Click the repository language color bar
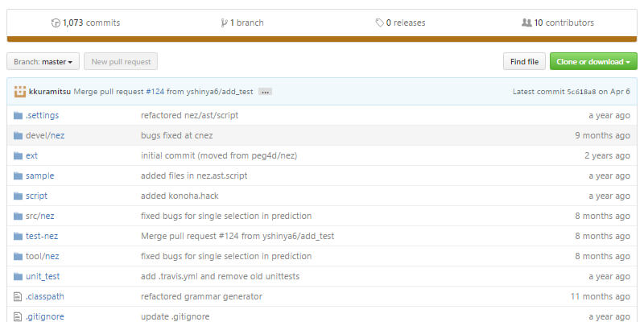The width and height of the screenshot is (644, 322). [322, 38]
